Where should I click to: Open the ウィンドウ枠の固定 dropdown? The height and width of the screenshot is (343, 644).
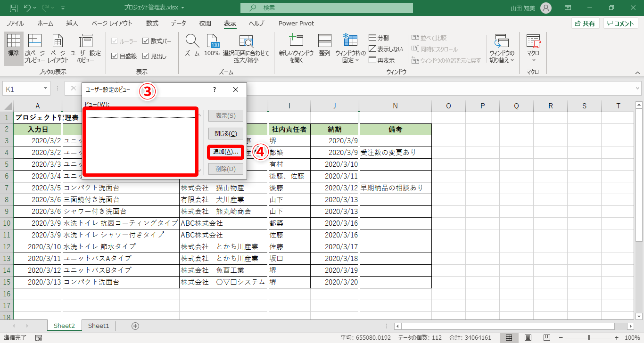point(351,49)
